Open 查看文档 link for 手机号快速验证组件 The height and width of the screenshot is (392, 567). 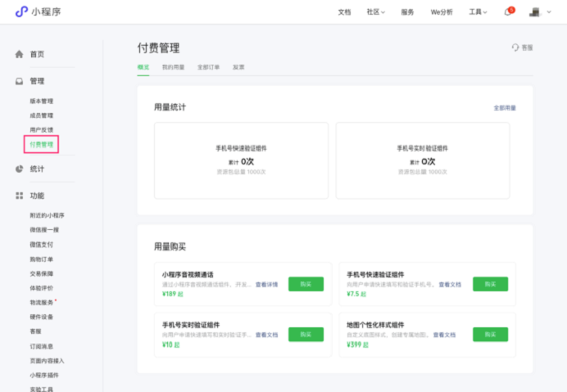(450, 285)
